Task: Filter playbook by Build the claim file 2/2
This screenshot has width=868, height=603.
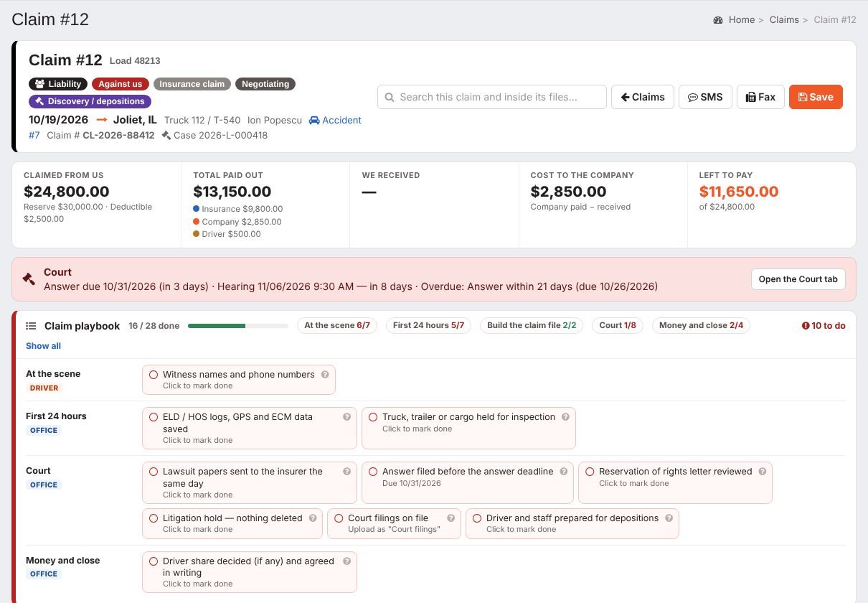Action: [x=532, y=325]
